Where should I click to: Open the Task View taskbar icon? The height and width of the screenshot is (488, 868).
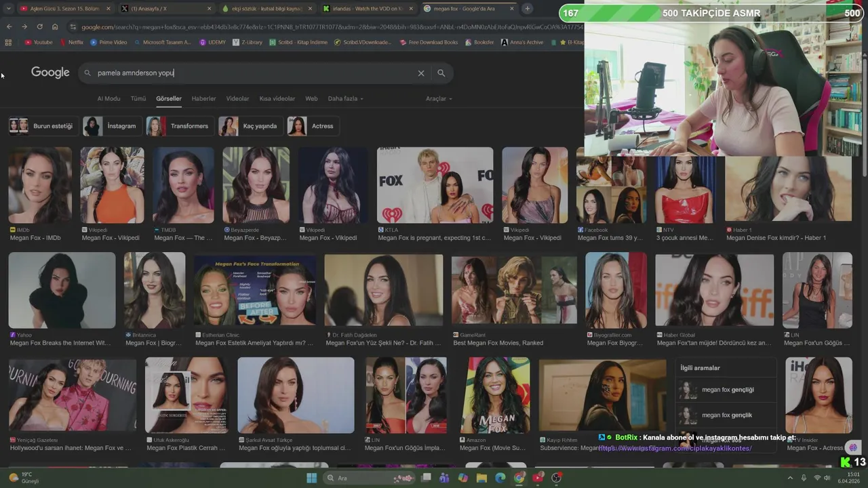426,478
